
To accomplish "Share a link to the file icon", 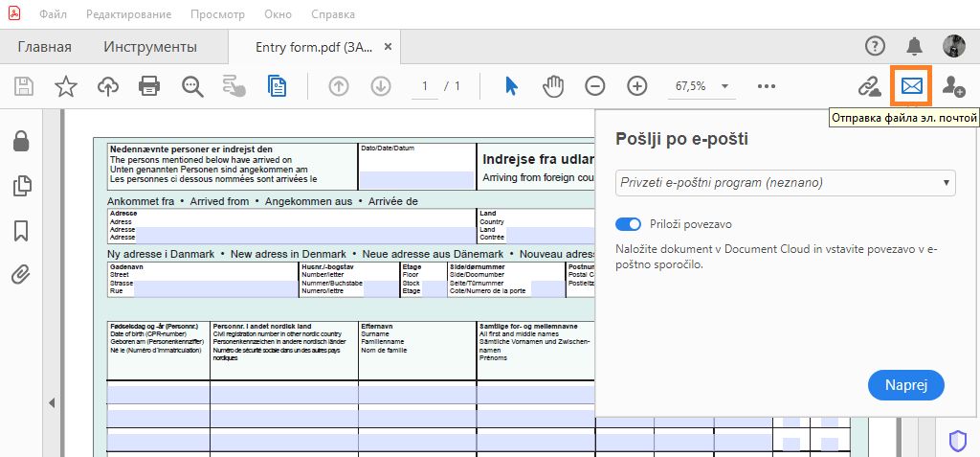I will 869,86.
